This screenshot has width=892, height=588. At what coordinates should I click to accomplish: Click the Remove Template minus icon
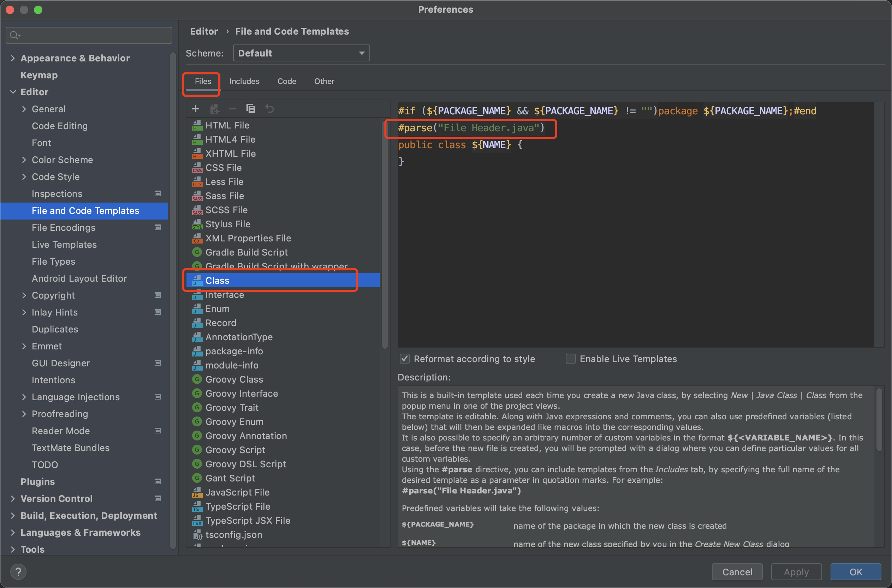[232, 109]
